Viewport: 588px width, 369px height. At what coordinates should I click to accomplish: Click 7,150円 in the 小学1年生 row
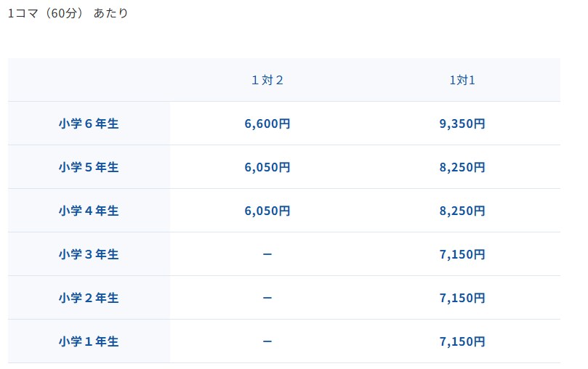pyautogui.click(x=462, y=341)
